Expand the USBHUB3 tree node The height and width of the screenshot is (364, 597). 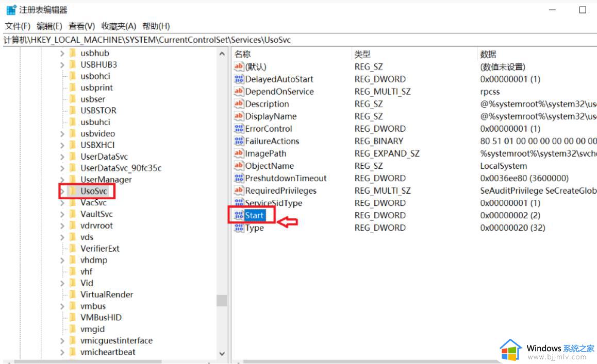click(x=62, y=65)
